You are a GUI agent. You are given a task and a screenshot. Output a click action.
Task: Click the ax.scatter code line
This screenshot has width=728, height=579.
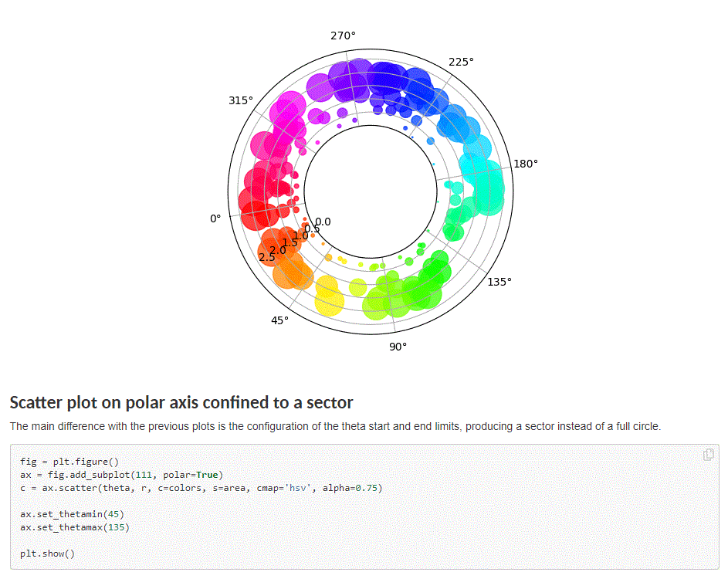tap(201, 488)
